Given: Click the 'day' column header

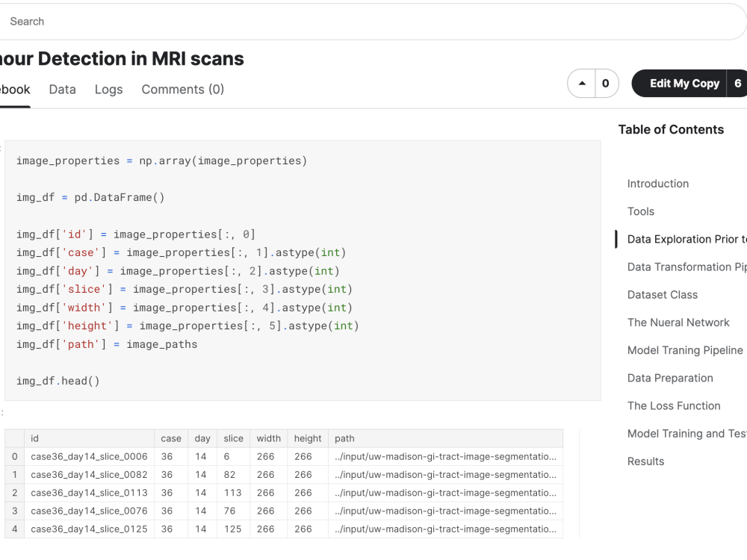Looking at the screenshot, I should point(202,438).
